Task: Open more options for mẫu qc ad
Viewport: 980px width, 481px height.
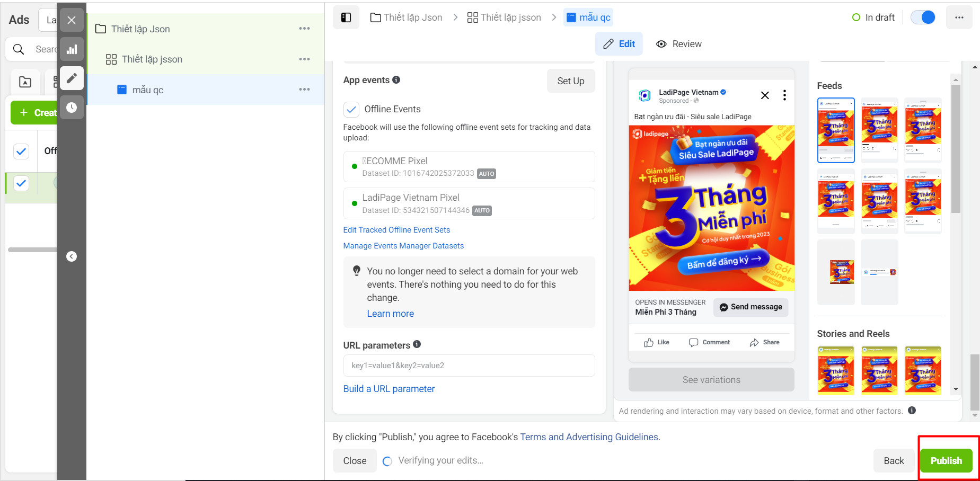Action: tap(304, 90)
